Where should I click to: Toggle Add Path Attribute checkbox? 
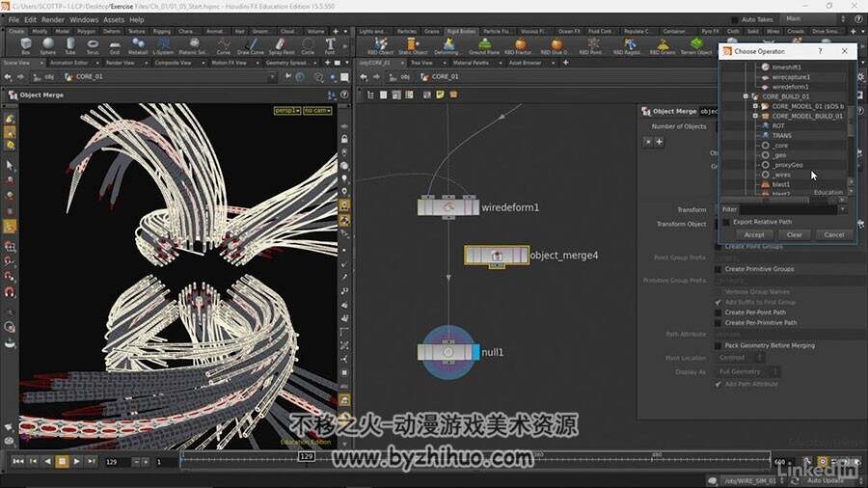point(718,384)
